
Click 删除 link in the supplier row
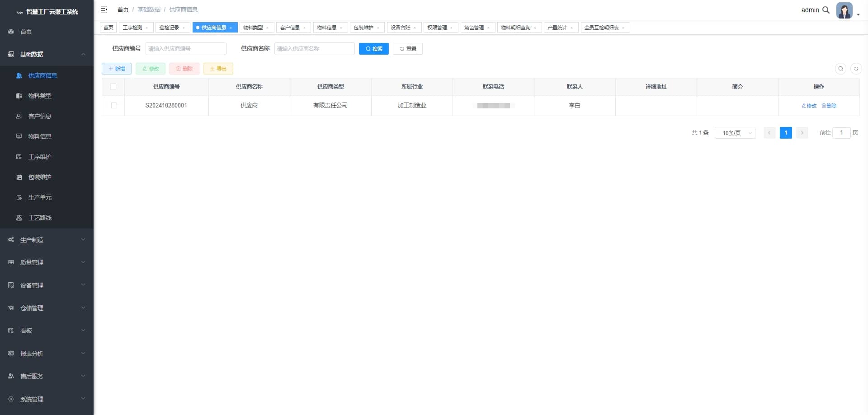click(x=829, y=106)
